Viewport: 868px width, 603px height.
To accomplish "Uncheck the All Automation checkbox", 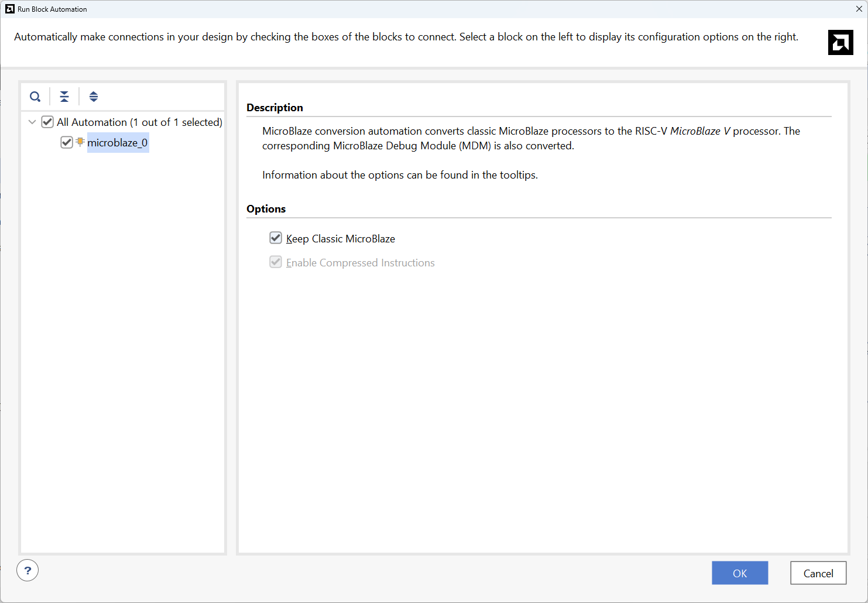I will (47, 122).
